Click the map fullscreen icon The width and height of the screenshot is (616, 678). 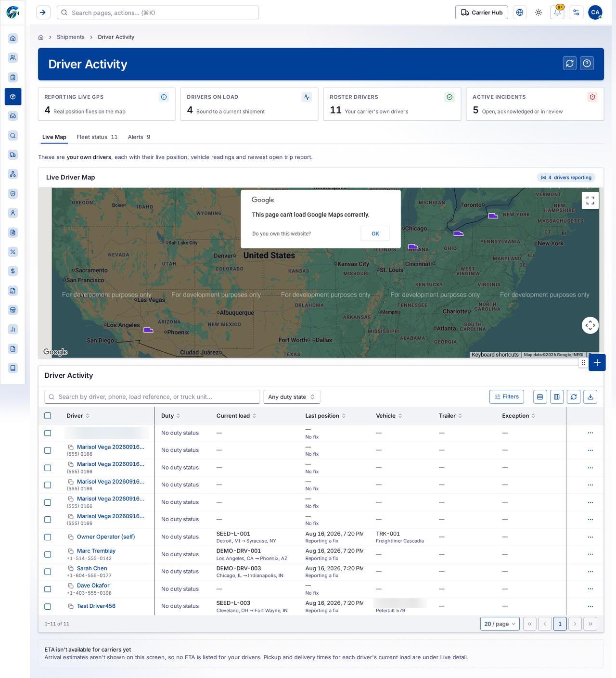pos(590,201)
